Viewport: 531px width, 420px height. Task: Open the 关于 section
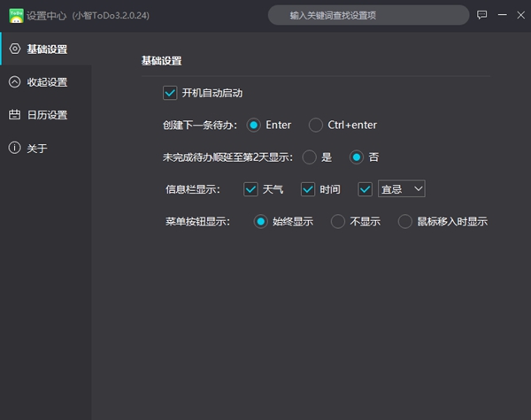click(x=37, y=148)
